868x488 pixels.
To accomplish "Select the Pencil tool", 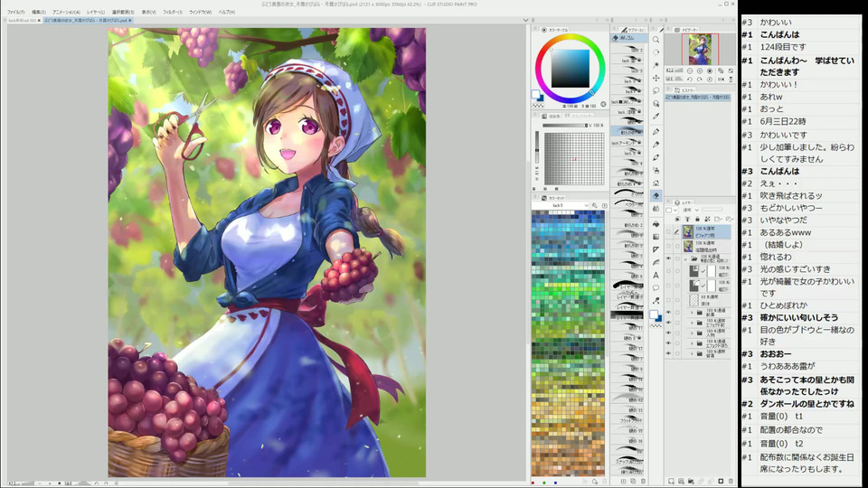I will click(656, 145).
